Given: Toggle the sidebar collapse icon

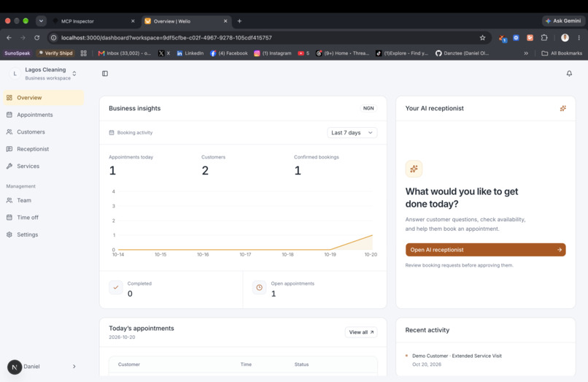Looking at the screenshot, I should coord(105,74).
